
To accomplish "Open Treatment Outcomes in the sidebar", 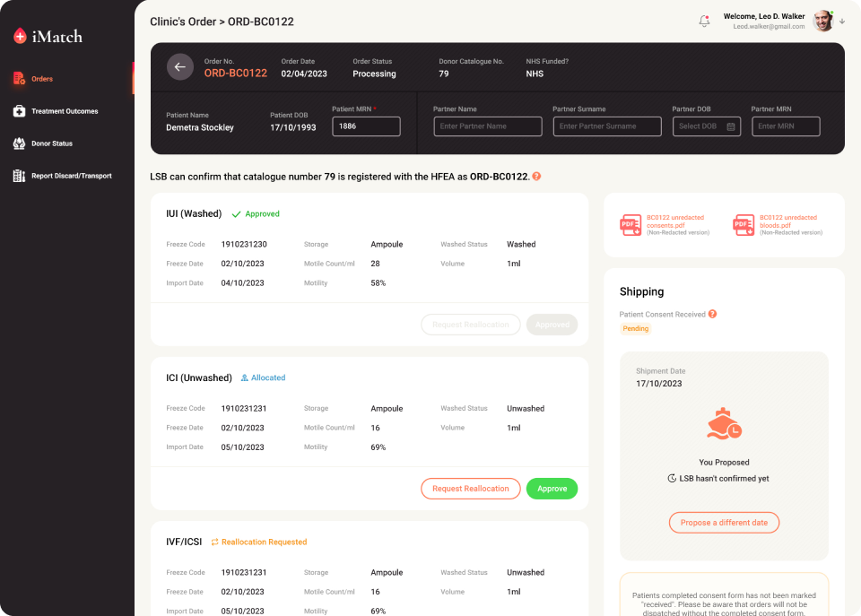I will tap(66, 111).
